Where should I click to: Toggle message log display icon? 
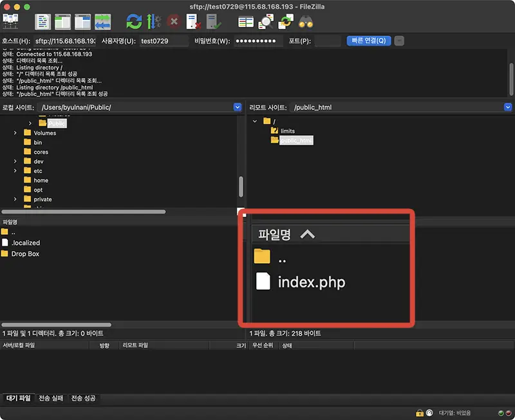(x=42, y=22)
